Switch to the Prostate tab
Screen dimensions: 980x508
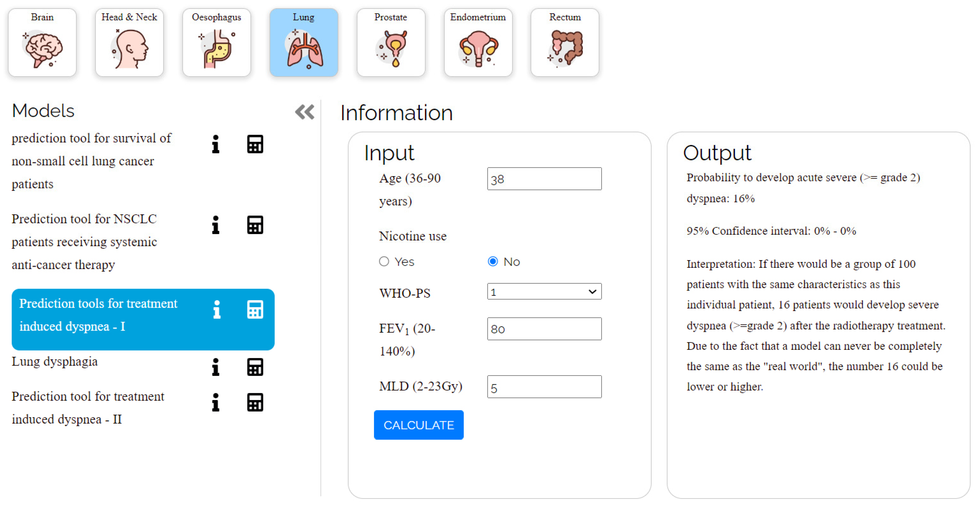391,43
